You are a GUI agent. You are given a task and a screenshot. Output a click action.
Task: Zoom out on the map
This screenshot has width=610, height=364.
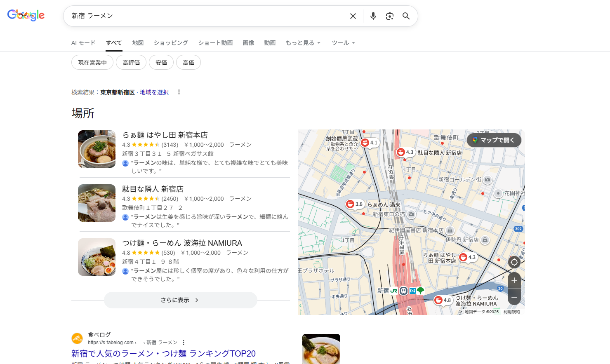coord(514,297)
